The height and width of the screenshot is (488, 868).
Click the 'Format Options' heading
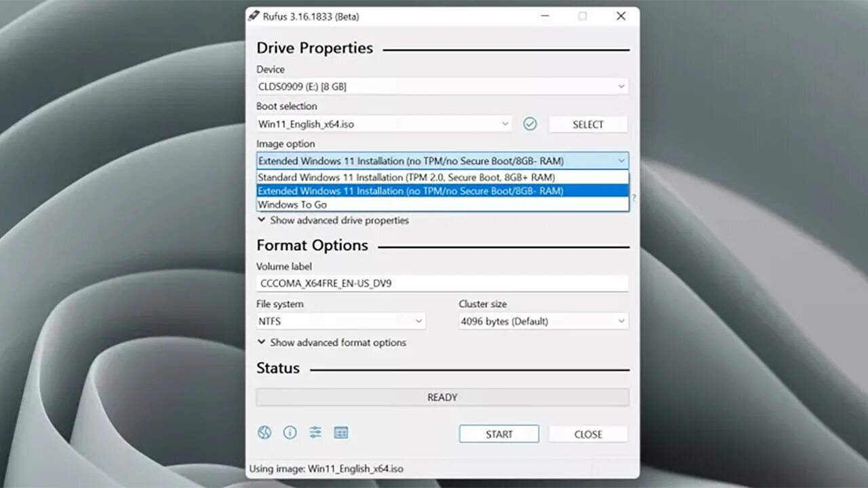coord(312,245)
